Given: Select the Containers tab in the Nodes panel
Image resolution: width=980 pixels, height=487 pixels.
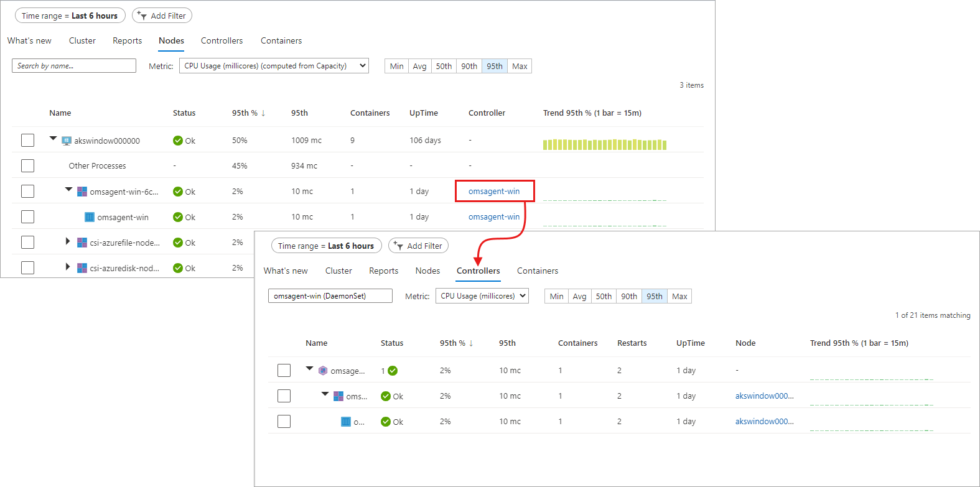Looking at the screenshot, I should click(281, 41).
